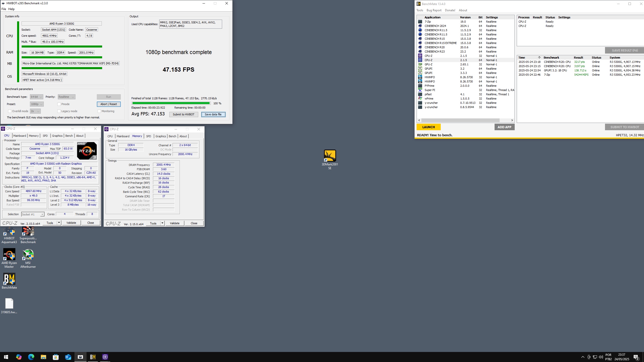
Task: Select the GPUPI 3.2 138.713 s result row
Action: [580, 70]
